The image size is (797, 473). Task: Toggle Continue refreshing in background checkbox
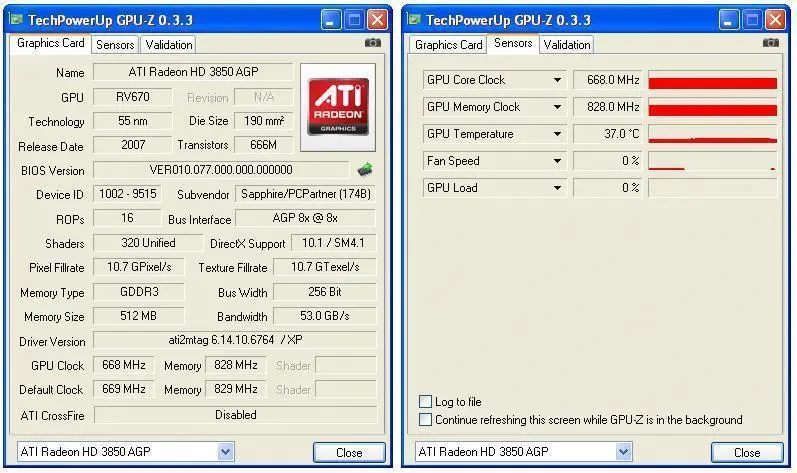pos(425,420)
